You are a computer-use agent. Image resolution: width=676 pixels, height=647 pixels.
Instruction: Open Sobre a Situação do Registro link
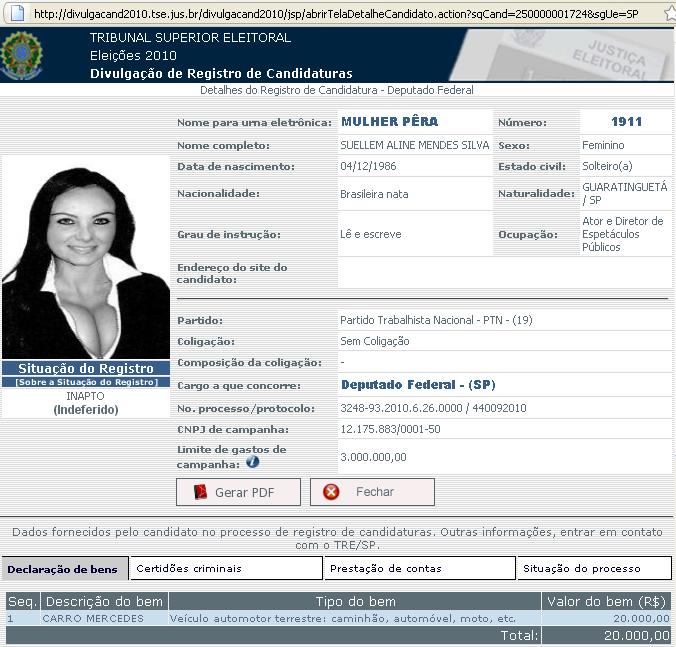87,382
